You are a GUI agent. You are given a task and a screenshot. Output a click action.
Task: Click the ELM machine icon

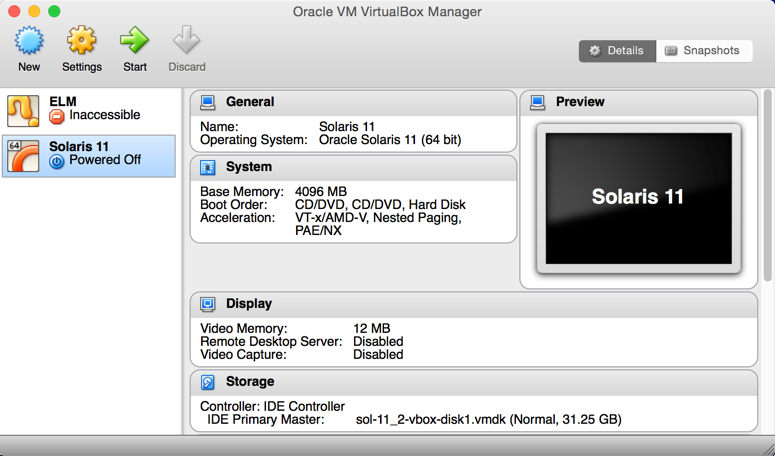(x=23, y=111)
